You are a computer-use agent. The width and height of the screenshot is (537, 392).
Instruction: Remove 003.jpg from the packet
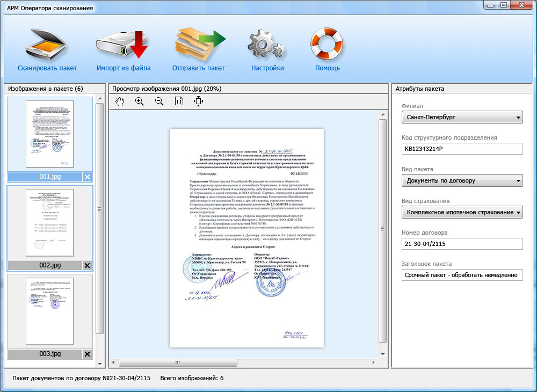pos(87,354)
